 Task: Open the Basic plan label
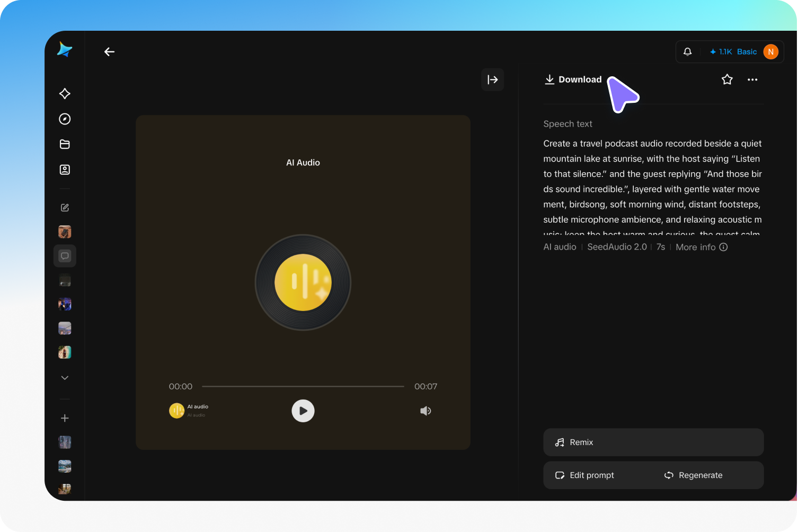pyautogui.click(x=747, y=51)
